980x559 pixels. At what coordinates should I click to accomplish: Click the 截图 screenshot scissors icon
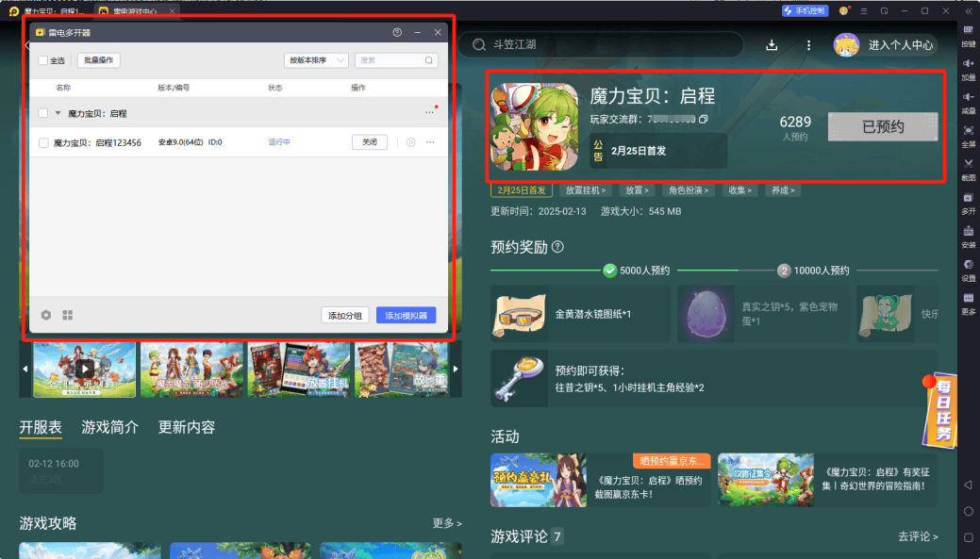click(968, 166)
